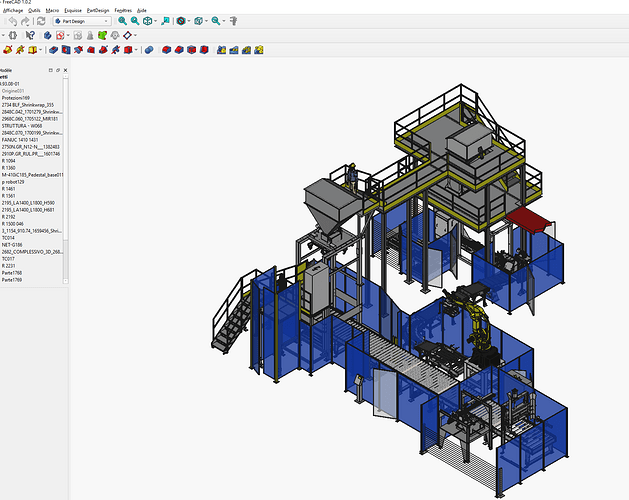
Task: Click the subtractive box primitive icon
Action: (128, 50)
